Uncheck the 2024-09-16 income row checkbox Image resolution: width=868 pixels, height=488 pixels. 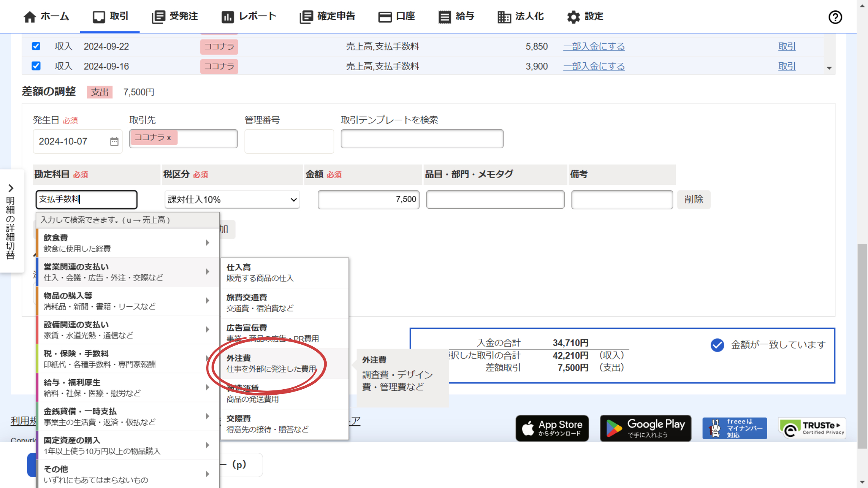36,66
